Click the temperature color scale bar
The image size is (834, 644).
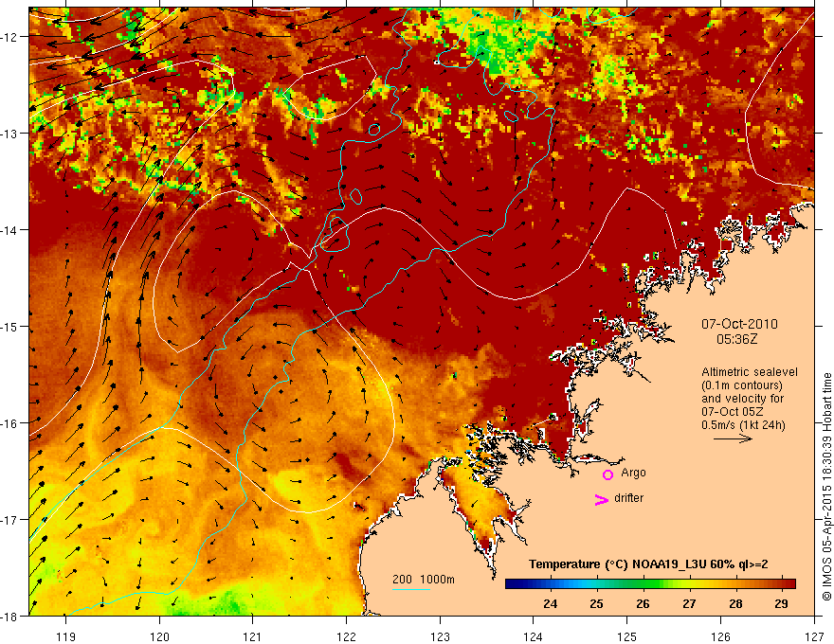pos(650,583)
